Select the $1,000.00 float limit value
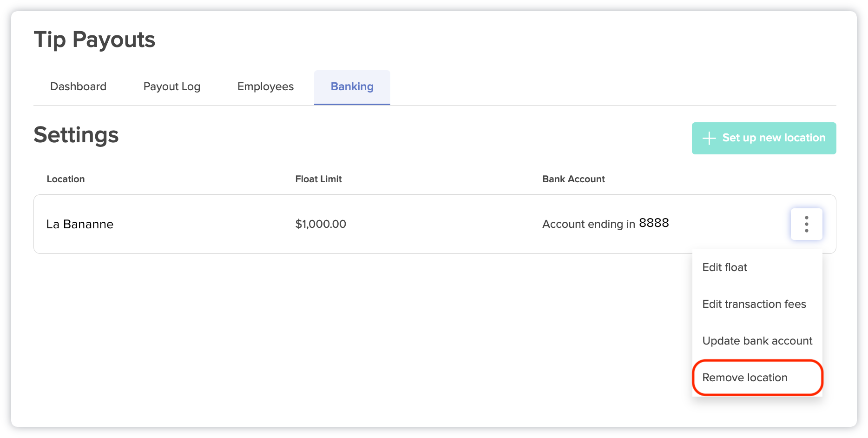Screen dimensions: 868x438 (321, 224)
